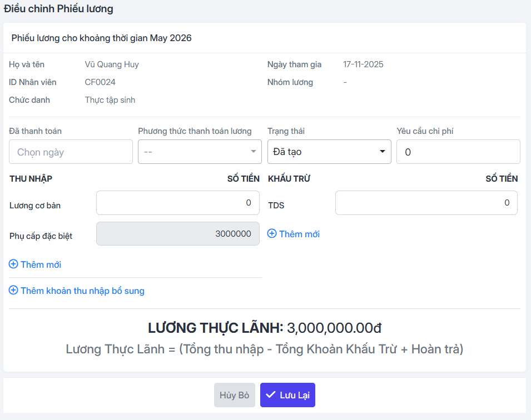This screenshot has width=531, height=420.
Task: Click arrow of the Trạng thái select
Action: (383, 151)
